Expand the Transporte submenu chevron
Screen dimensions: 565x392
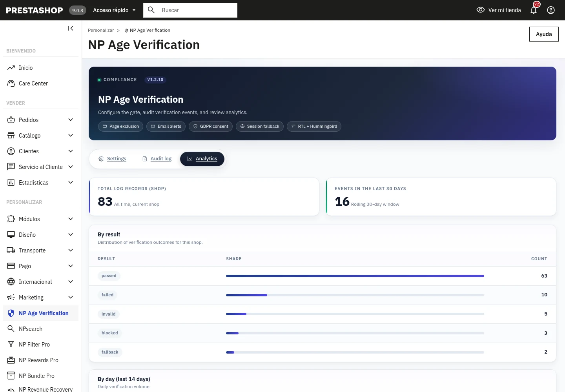pyautogui.click(x=71, y=250)
